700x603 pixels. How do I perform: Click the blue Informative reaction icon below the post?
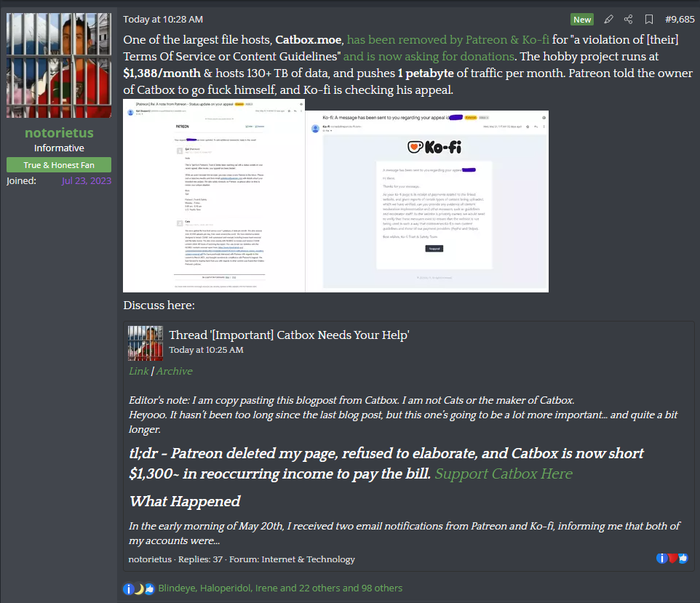[128, 588]
